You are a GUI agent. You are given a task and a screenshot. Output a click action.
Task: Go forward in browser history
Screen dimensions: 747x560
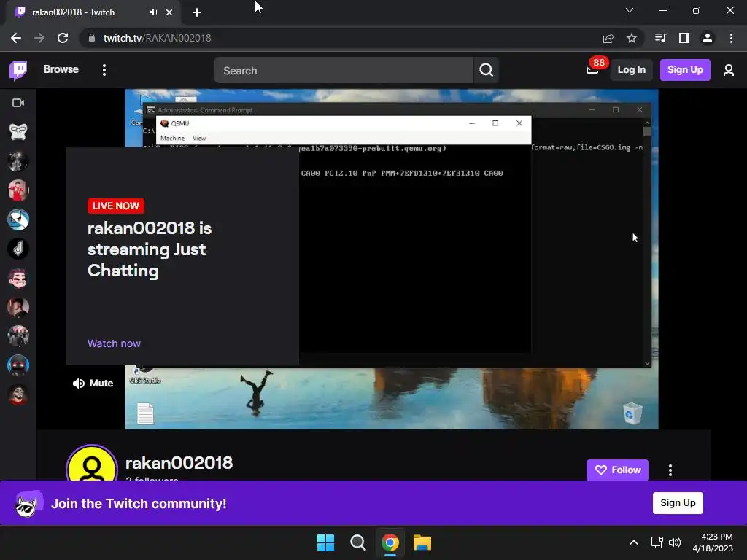(x=39, y=38)
